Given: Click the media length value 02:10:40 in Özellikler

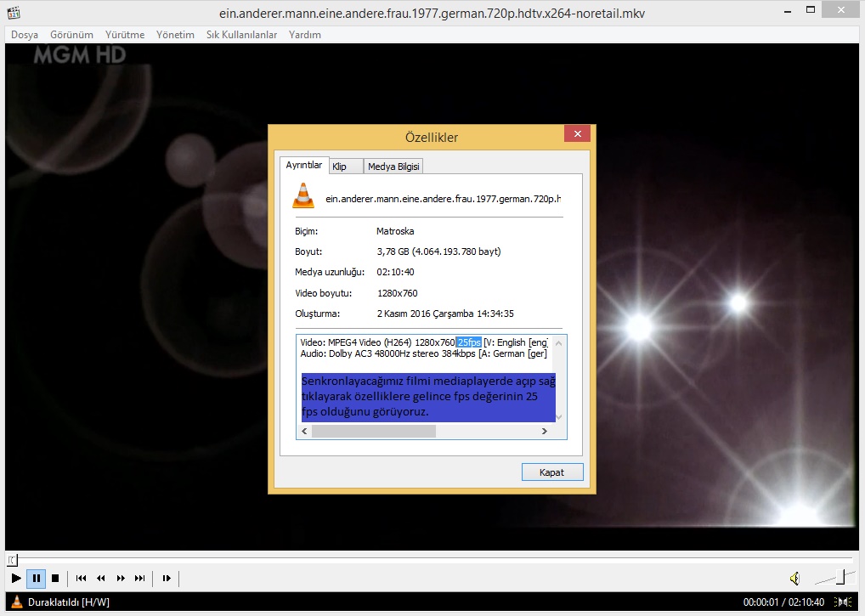Looking at the screenshot, I should pyautogui.click(x=396, y=272).
